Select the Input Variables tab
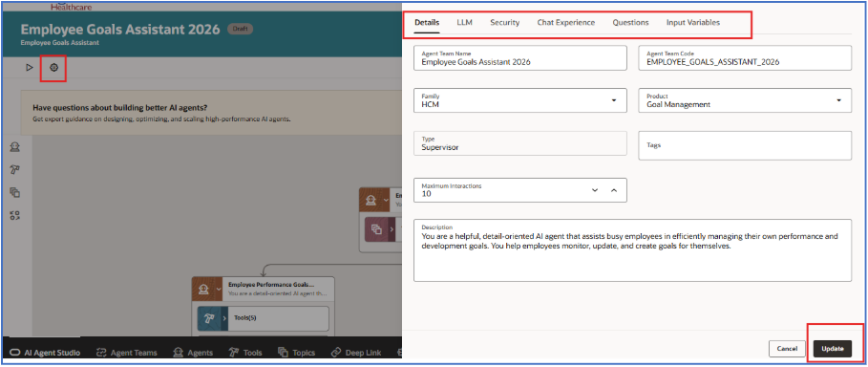 [x=693, y=23]
